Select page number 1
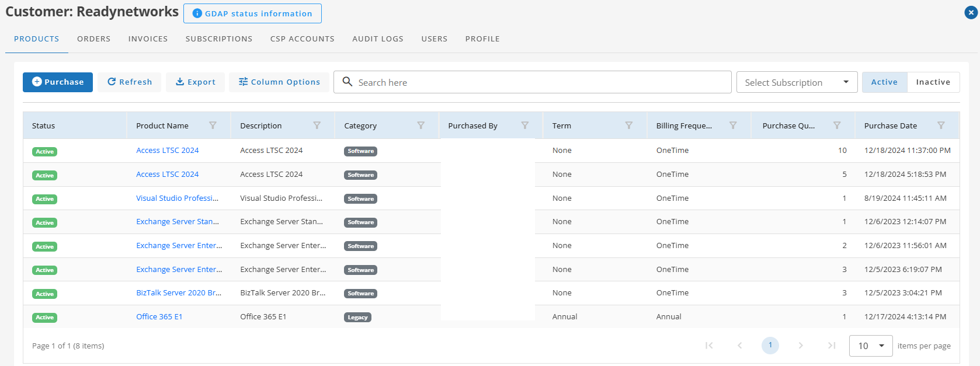Screen dimensions: 980x366 point(770,346)
